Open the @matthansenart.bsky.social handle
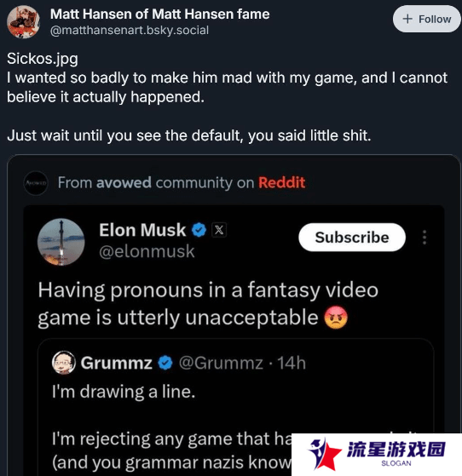The image size is (462, 476). click(130, 31)
